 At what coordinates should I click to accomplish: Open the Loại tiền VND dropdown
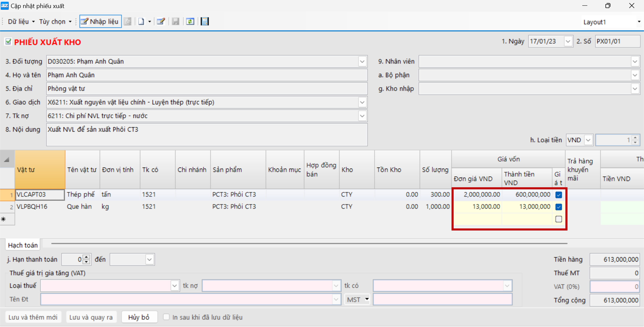pos(588,140)
